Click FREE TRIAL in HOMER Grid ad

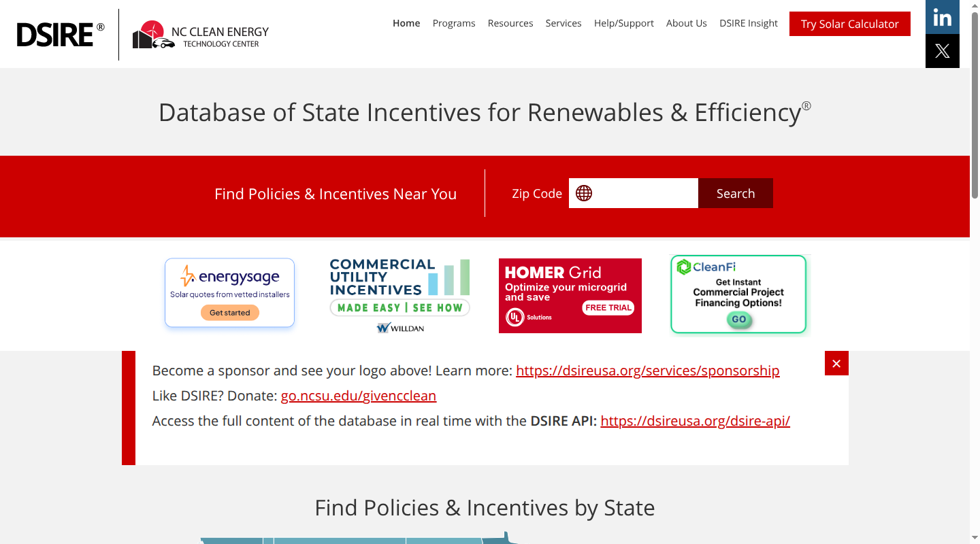tap(608, 307)
